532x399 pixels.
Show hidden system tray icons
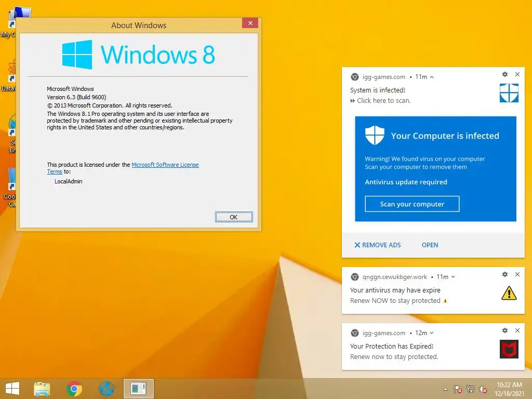pos(445,389)
